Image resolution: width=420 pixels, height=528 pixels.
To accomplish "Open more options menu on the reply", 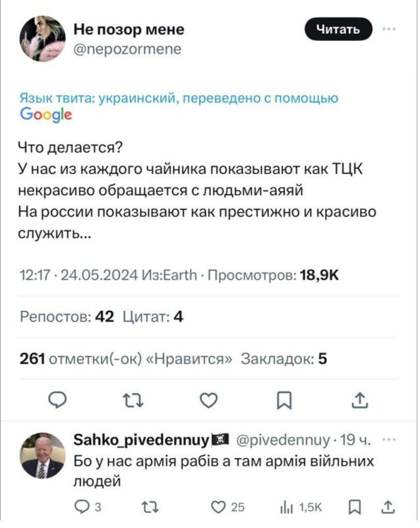I will tap(390, 440).
